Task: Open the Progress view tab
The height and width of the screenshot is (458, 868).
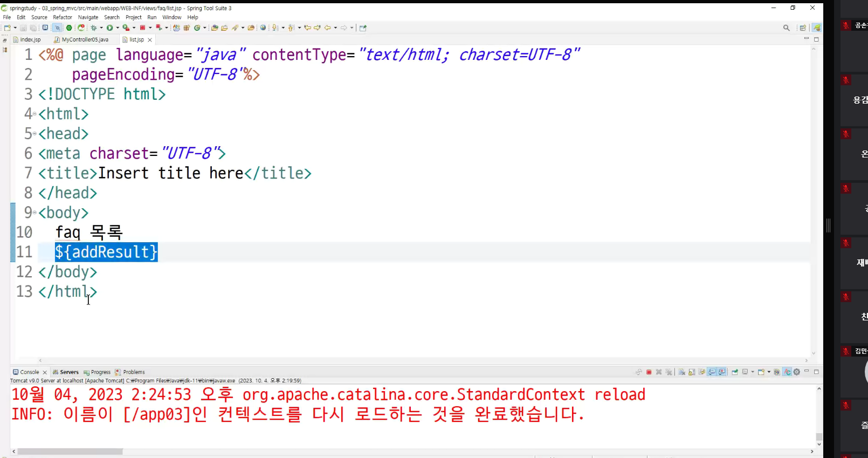Action: click(97, 372)
